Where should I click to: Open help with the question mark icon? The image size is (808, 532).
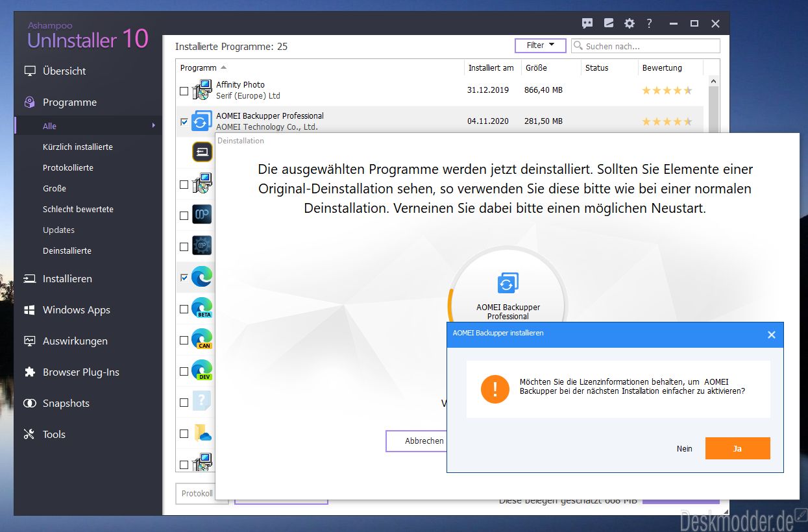[x=649, y=23]
